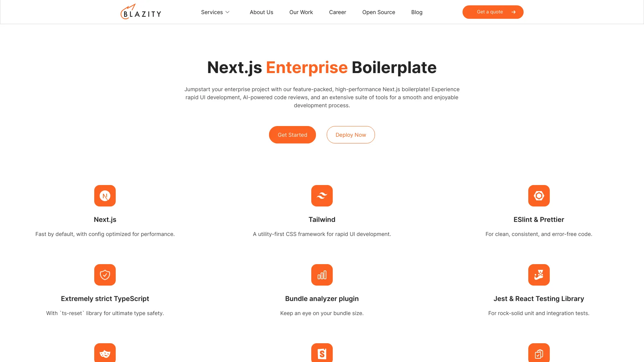Select the About Us menu item
This screenshot has height=362, width=644.
click(x=261, y=12)
